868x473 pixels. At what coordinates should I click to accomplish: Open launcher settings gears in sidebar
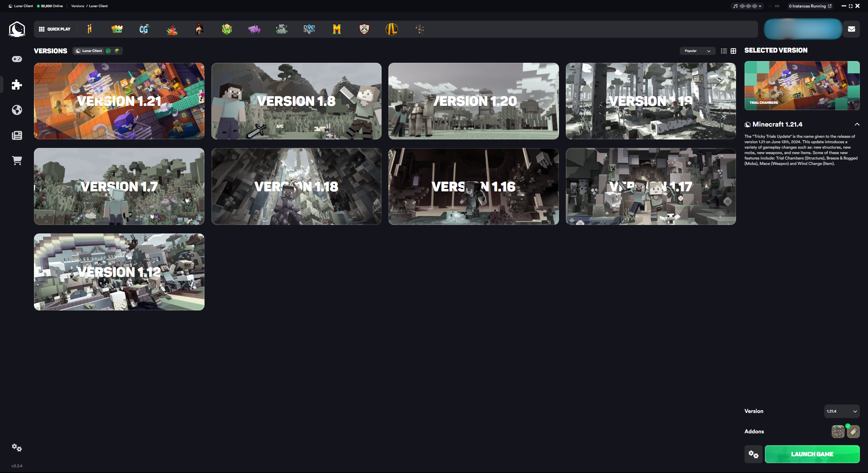pos(17,448)
